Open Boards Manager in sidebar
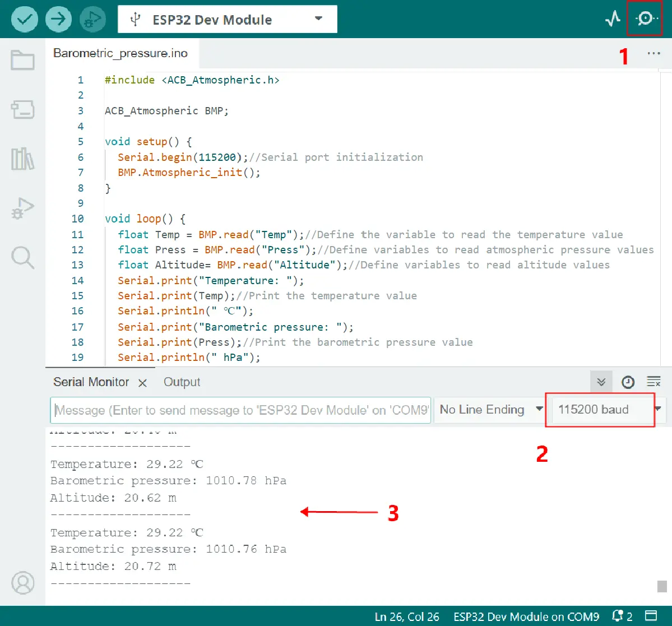This screenshot has height=626, width=672. coord(23,110)
